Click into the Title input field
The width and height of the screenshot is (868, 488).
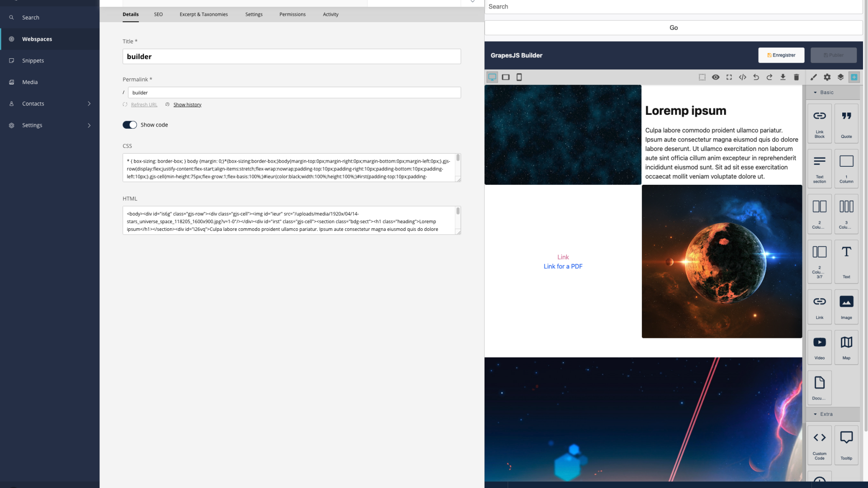(292, 56)
